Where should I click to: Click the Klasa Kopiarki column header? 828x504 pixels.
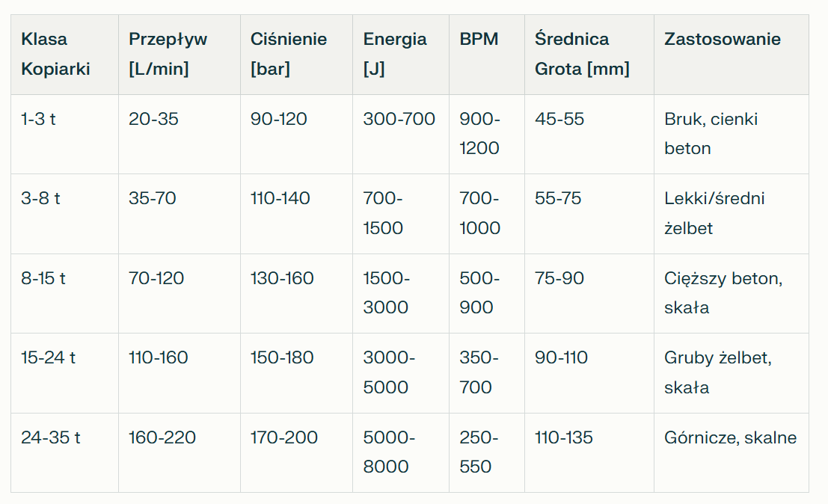pos(55,54)
